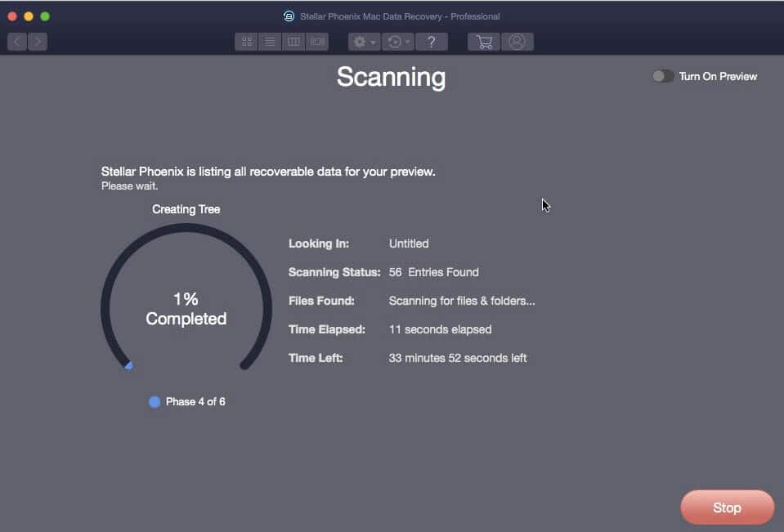The height and width of the screenshot is (532, 784).
Task: Switch to list view
Action: coord(270,42)
